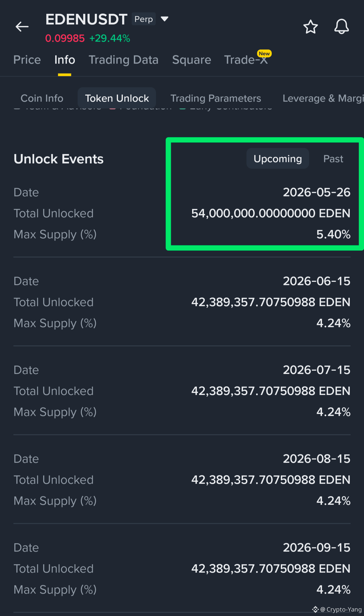Open price alerts via bell icon
This screenshot has height=616, width=364.
pos(342,27)
